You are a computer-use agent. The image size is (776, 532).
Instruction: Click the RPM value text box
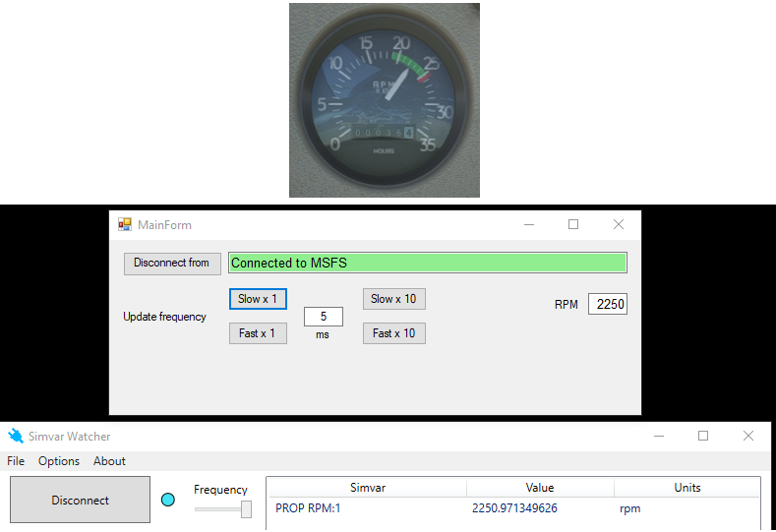608,305
